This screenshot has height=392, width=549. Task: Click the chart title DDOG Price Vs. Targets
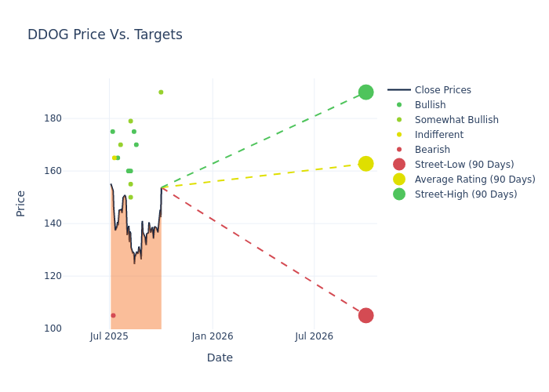(x=105, y=35)
